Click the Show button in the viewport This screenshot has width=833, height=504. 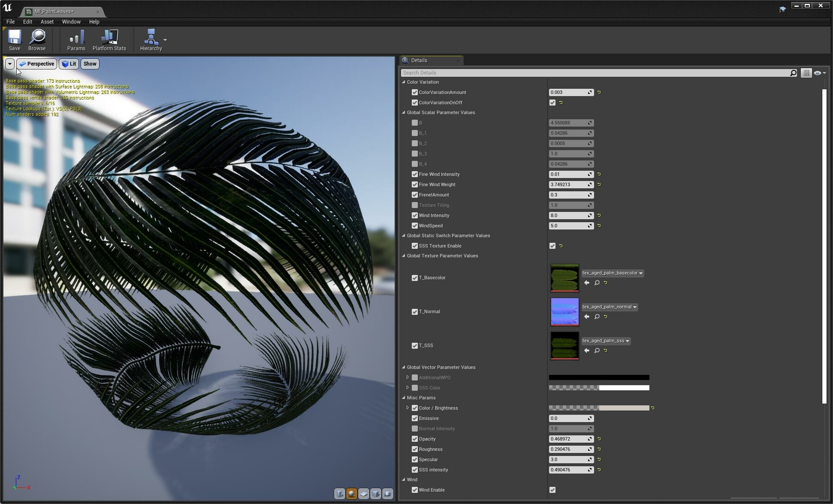pos(90,63)
